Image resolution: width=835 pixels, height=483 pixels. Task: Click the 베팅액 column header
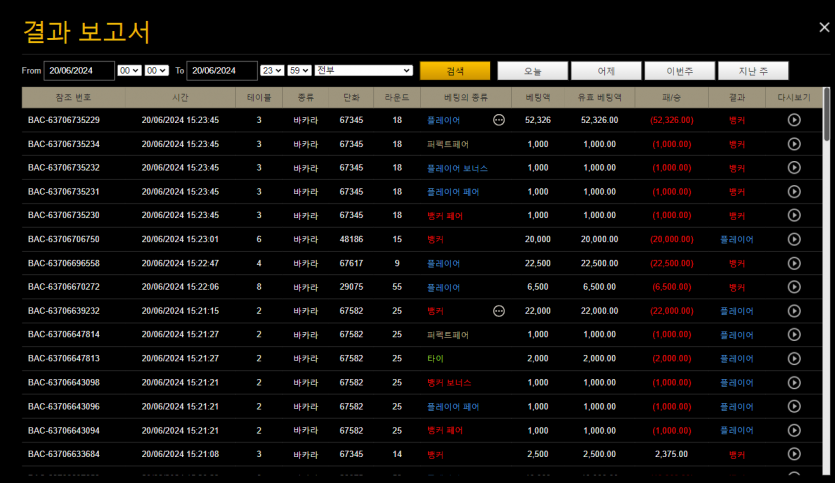538,97
